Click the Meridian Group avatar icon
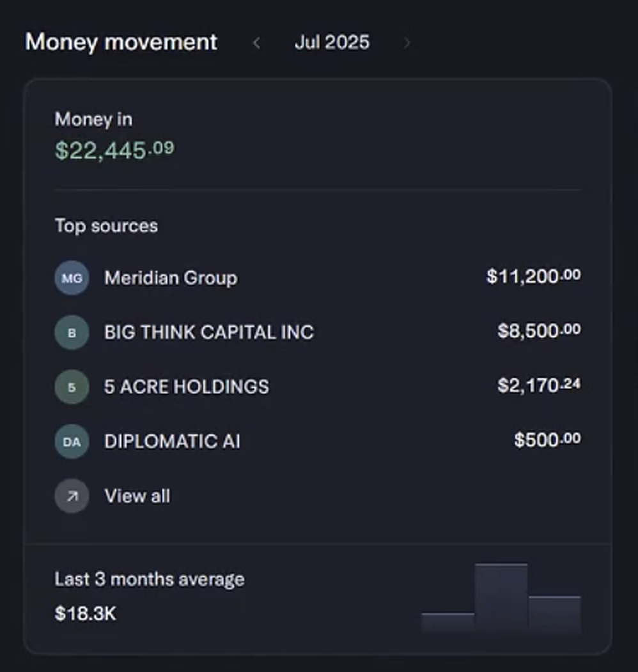Image resolution: width=638 pixels, height=672 pixels. (71, 278)
